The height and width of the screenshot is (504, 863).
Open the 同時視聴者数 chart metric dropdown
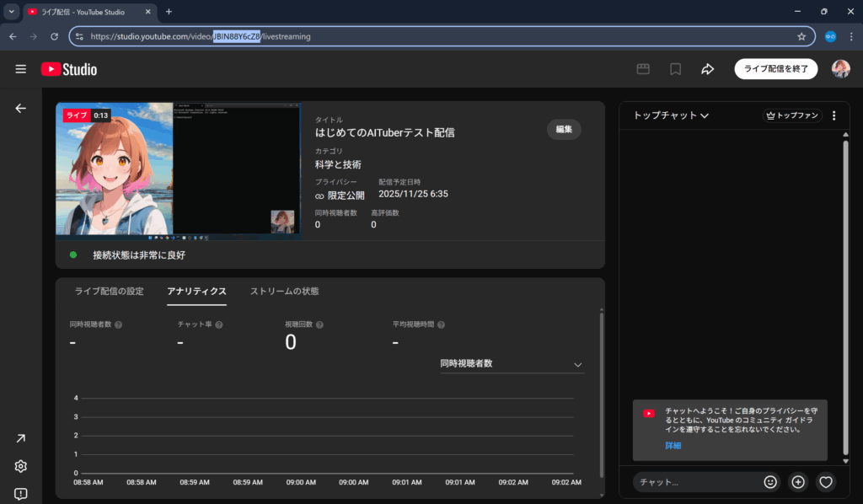point(512,364)
